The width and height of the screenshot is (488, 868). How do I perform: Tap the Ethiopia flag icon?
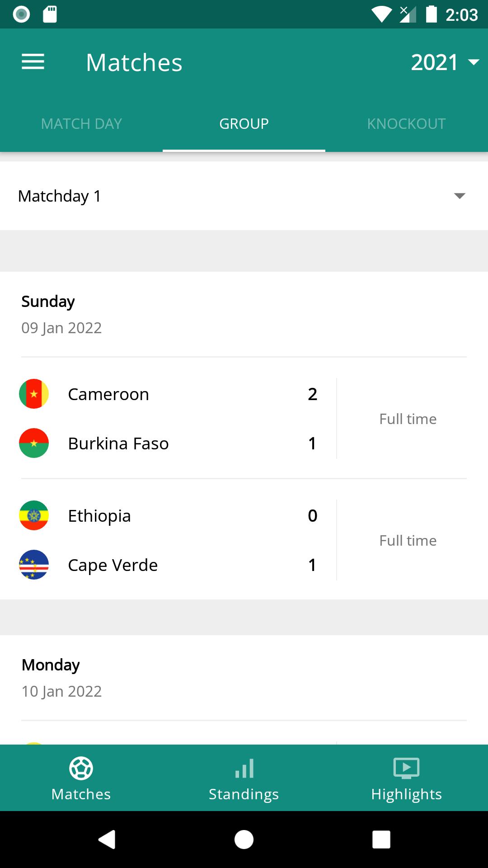[x=34, y=515]
